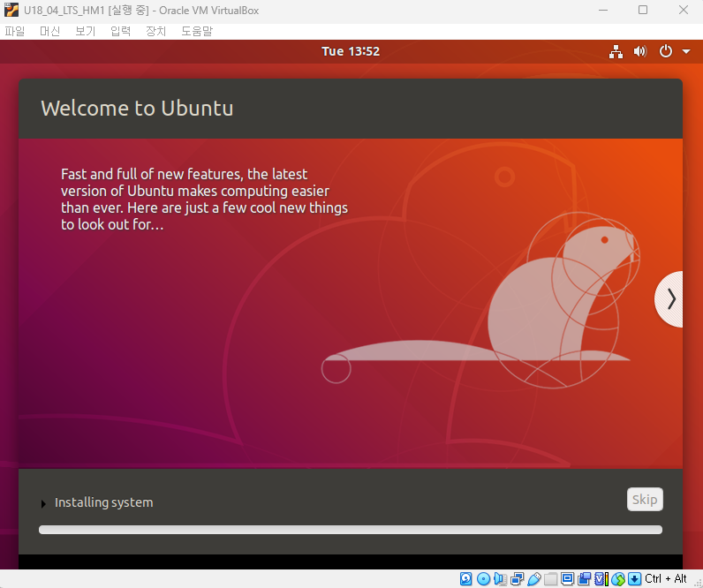
Task: Open the 보기 menu
Action: click(x=85, y=32)
